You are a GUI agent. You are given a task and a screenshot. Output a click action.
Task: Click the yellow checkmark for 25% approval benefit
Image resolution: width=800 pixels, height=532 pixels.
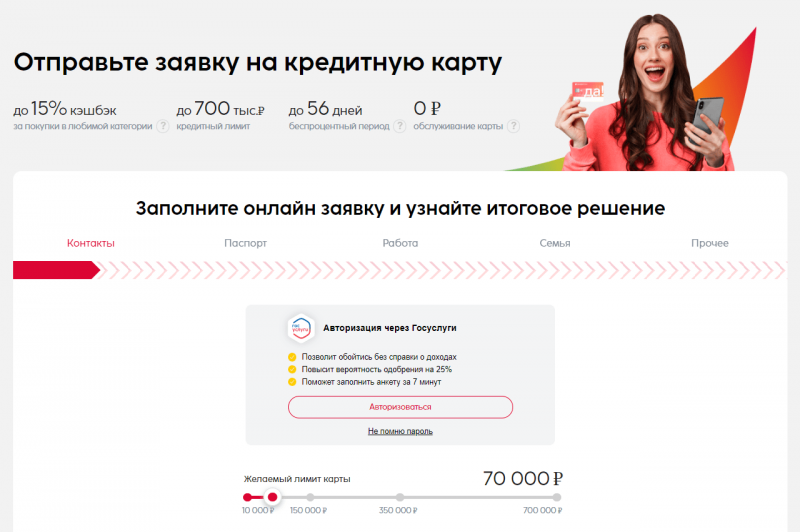(x=292, y=369)
